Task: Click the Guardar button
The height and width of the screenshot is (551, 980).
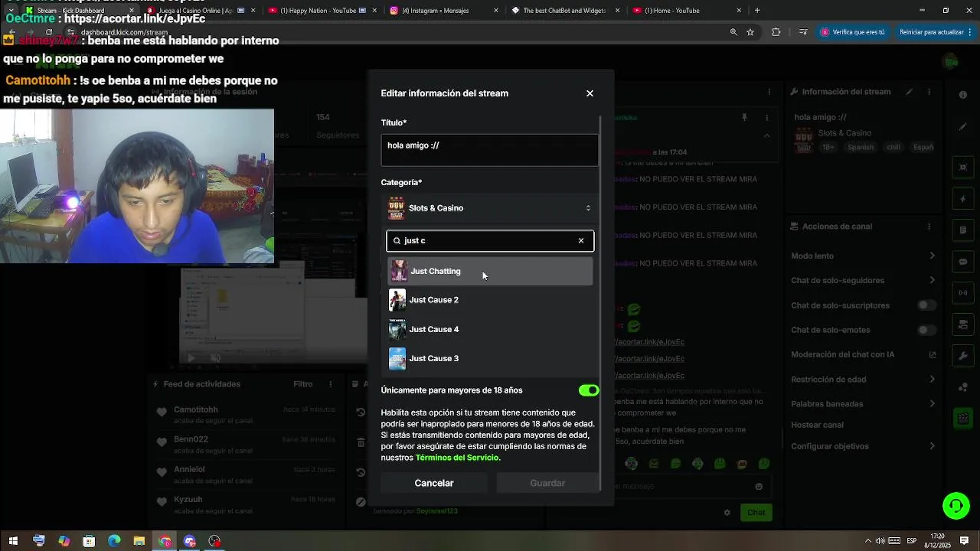Action: click(x=547, y=483)
